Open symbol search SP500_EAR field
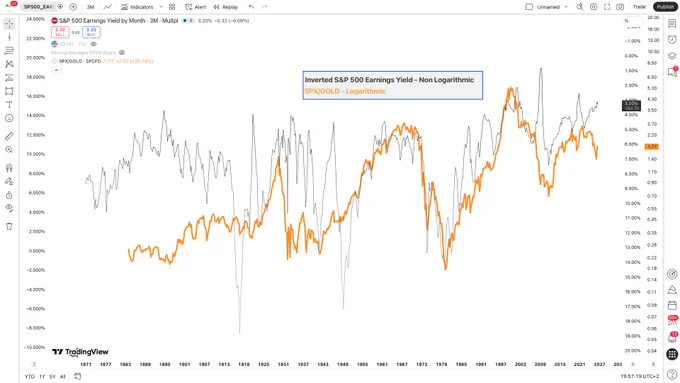680x383 pixels. [x=38, y=7]
